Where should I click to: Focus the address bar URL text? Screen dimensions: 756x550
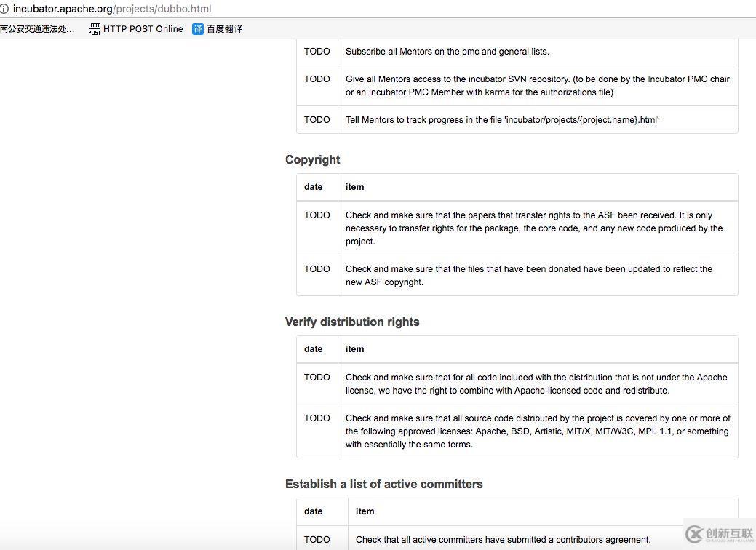tap(112, 9)
